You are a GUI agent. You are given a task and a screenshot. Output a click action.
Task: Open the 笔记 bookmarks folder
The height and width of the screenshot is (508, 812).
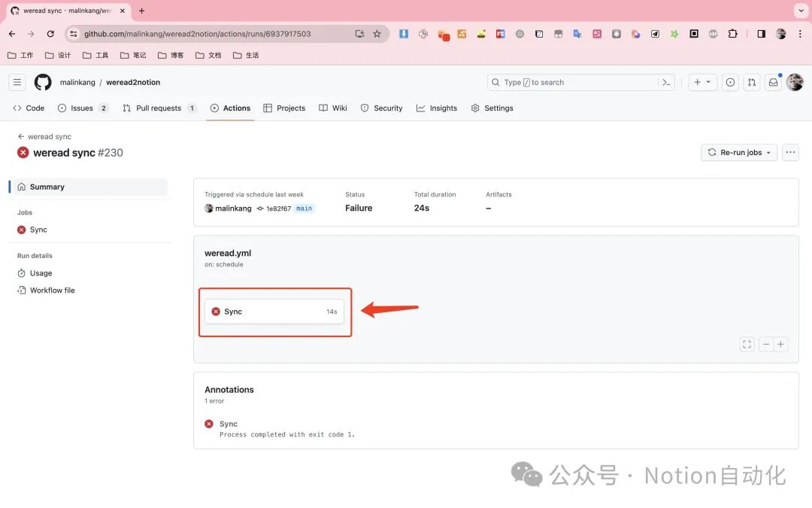coord(133,55)
